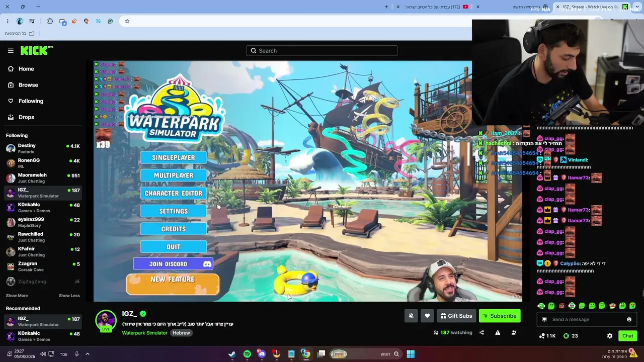Viewport: 644px width, 362px height.
Task: Open Maorameleh's Just Chatting stream
Action: tap(43, 178)
